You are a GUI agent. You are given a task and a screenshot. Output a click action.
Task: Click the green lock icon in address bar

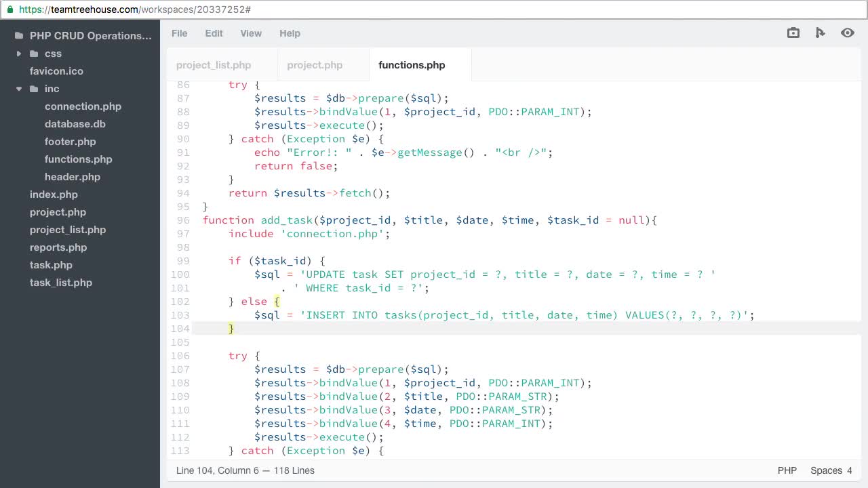[9, 9]
